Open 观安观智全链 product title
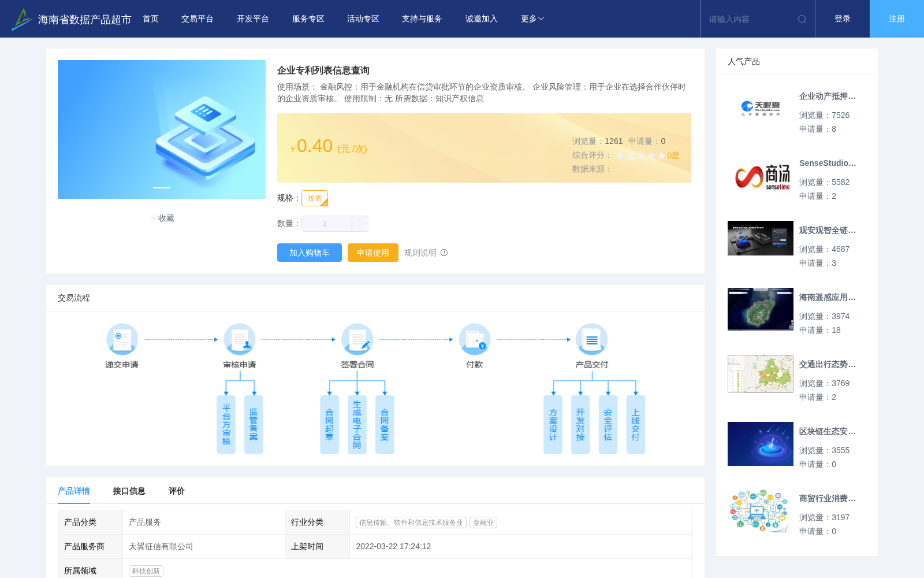The width and height of the screenshot is (924, 578). [828, 231]
